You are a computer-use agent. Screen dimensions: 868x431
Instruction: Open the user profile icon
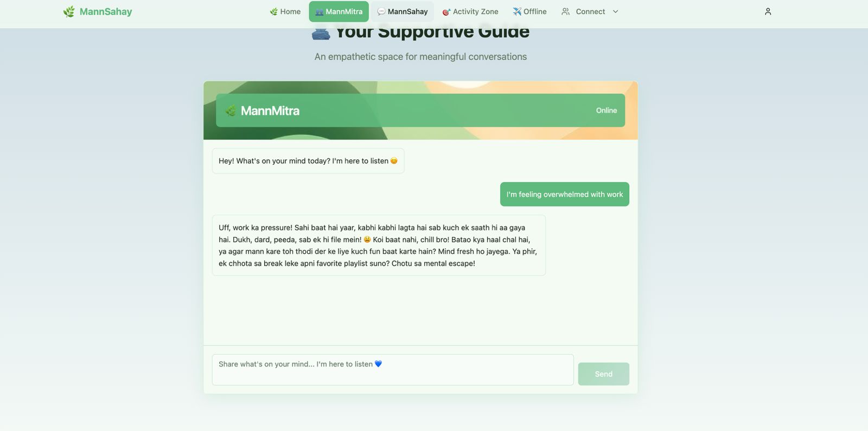tap(768, 11)
